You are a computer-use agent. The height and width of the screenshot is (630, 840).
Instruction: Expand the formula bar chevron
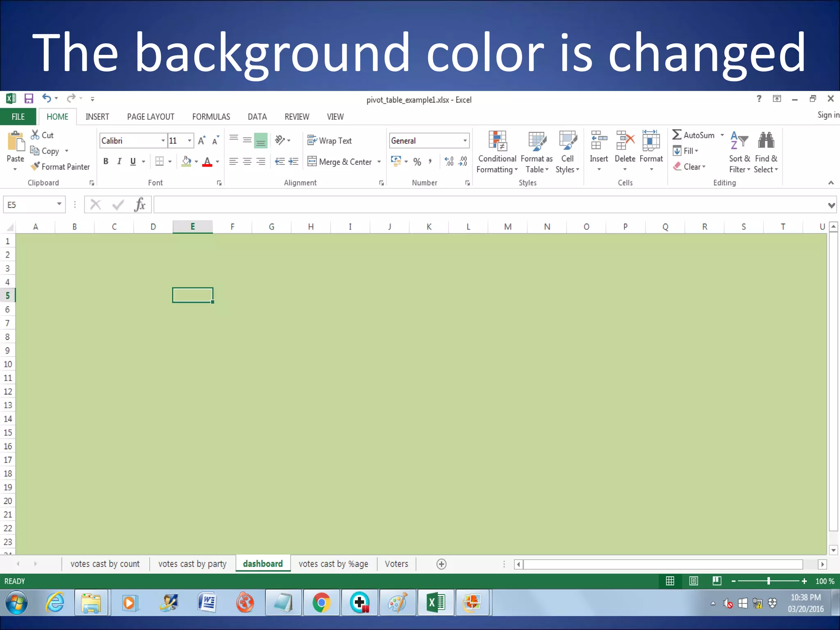(831, 205)
